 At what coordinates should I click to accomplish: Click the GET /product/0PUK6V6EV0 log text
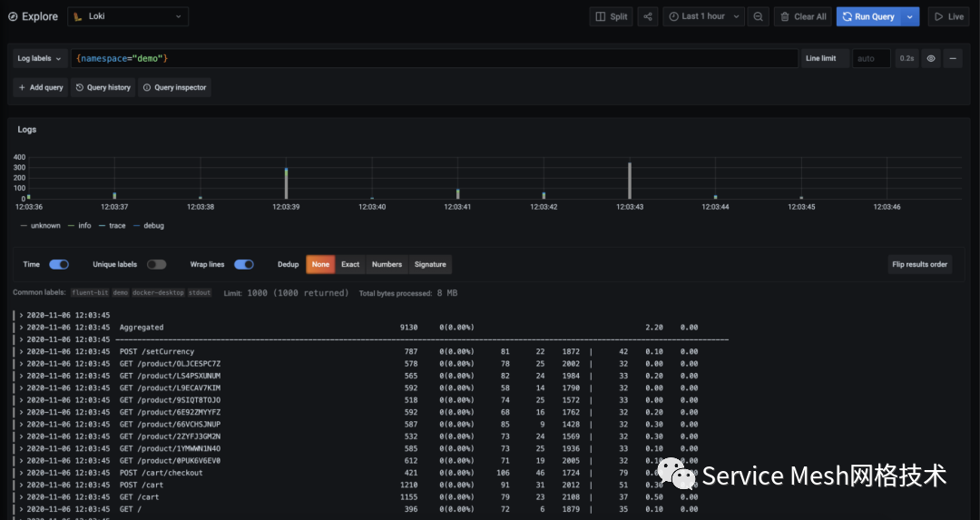(x=170, y=461)
